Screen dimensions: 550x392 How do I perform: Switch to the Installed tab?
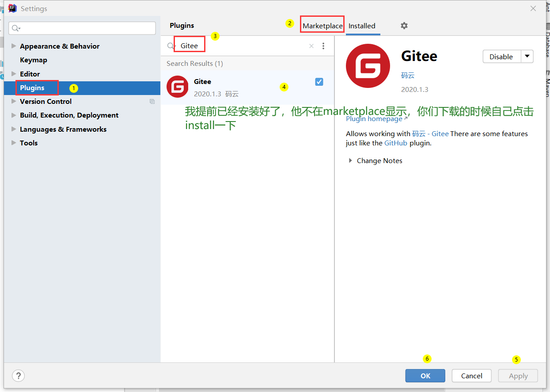coord(362,26)
